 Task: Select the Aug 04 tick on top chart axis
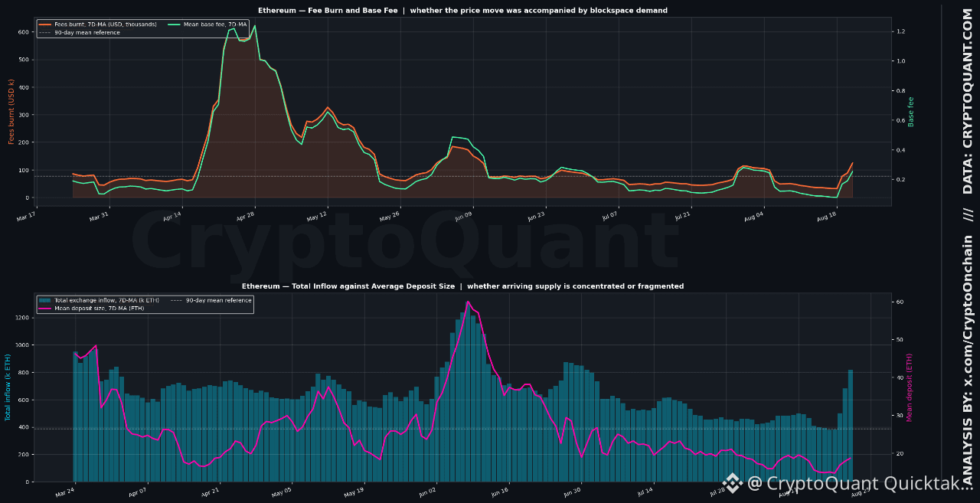pos(753,217)
